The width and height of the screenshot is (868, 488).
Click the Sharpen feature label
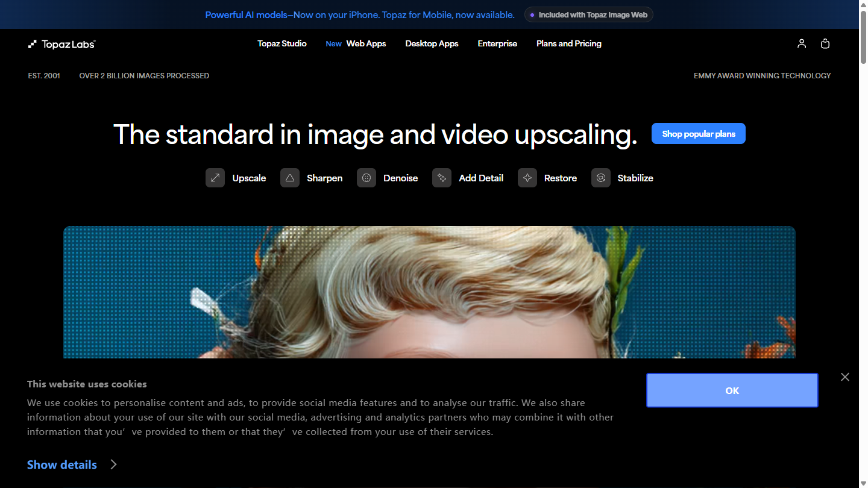coord(324,178)
